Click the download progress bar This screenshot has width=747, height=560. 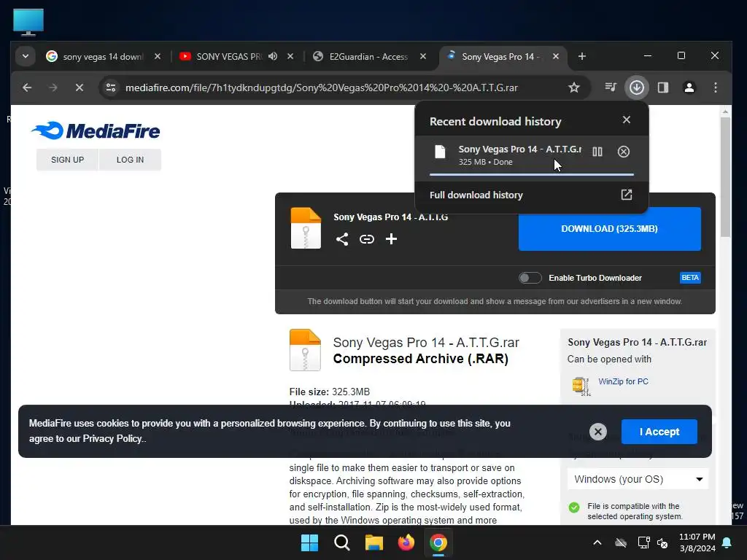[532, 175]
